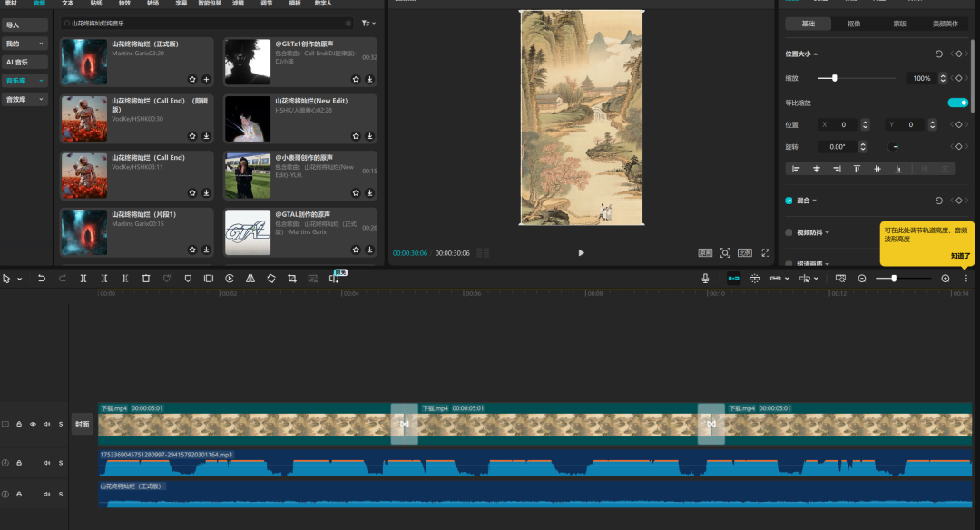The width and height of the screenshot is (980, 530).
Task: Click the 比例 aspect ratio button in preview
Action: pyautogui.click(x=745, y=253)
